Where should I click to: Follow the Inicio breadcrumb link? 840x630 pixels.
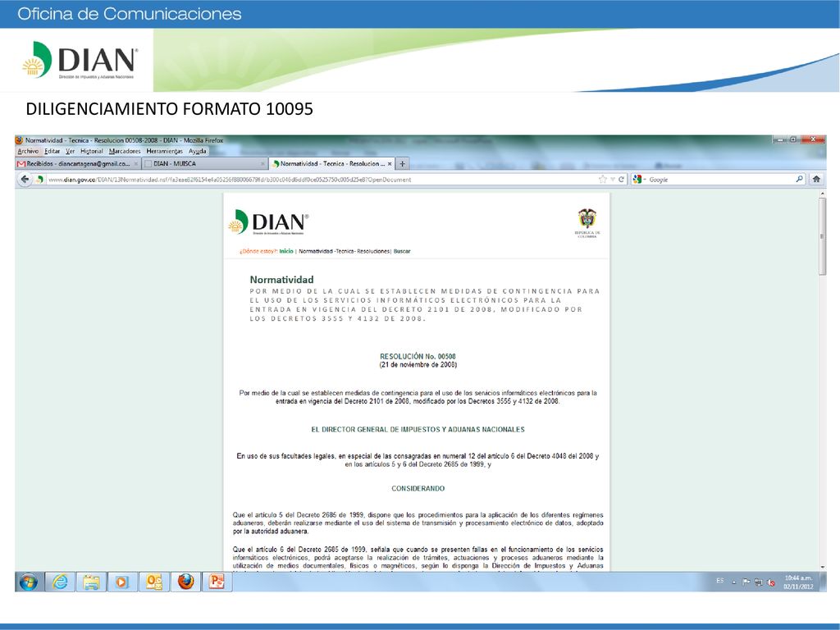286,251
